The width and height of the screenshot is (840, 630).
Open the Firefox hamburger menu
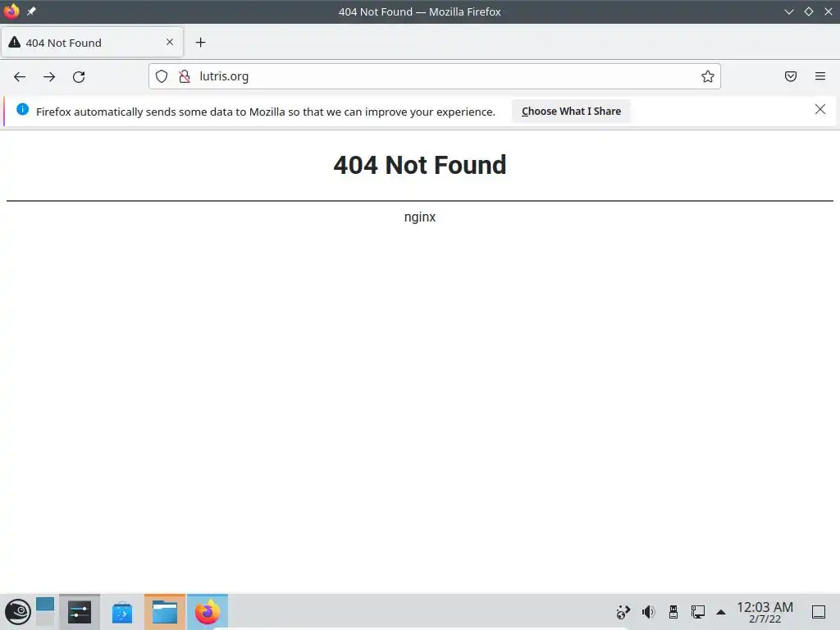click(x=820, y=76)
